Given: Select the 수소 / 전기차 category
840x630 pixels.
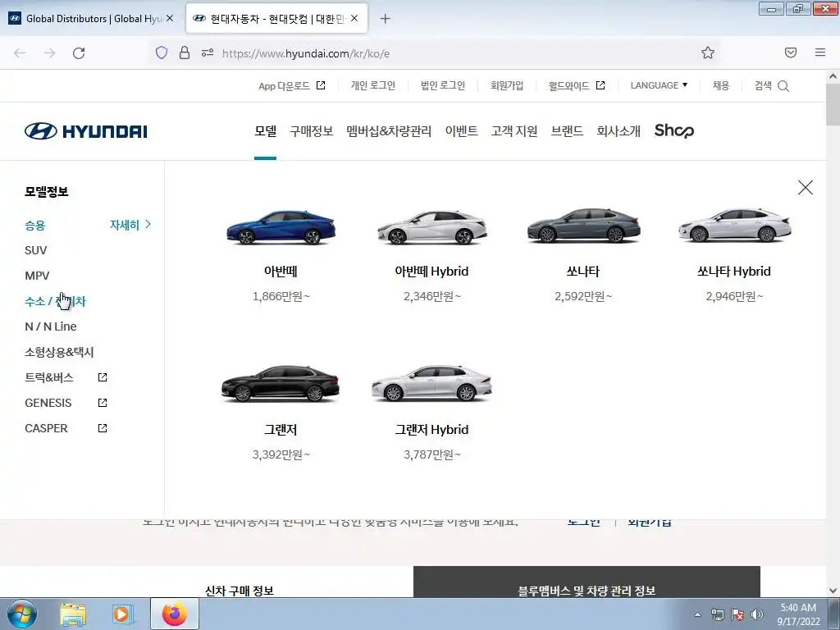Looking at the screenshot, I should pyautogui.click(x=55, y=301).
